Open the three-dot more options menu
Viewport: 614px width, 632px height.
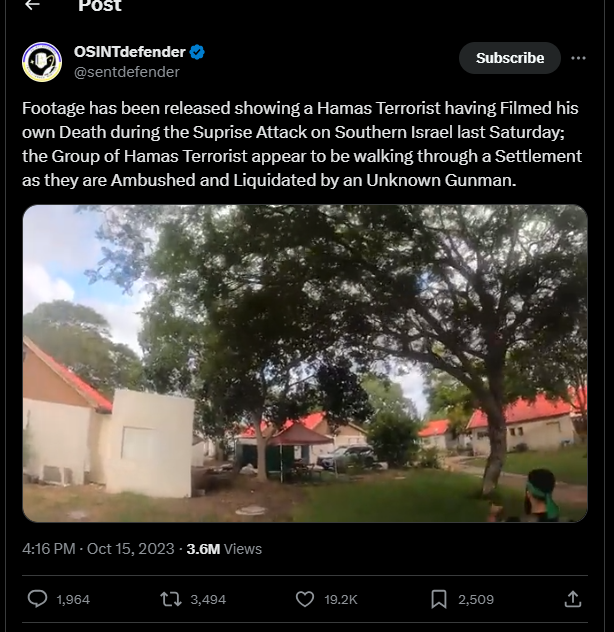(x=578, y=58)
